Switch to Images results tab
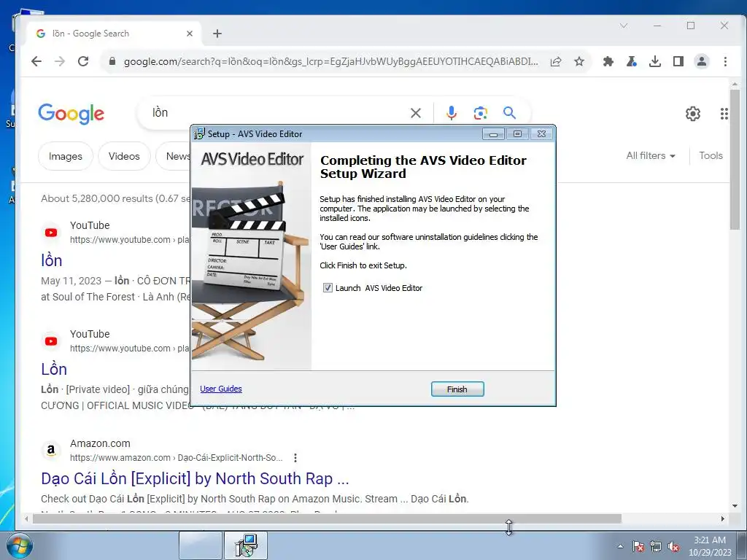The image size is (747, 560). pos(65,156)
